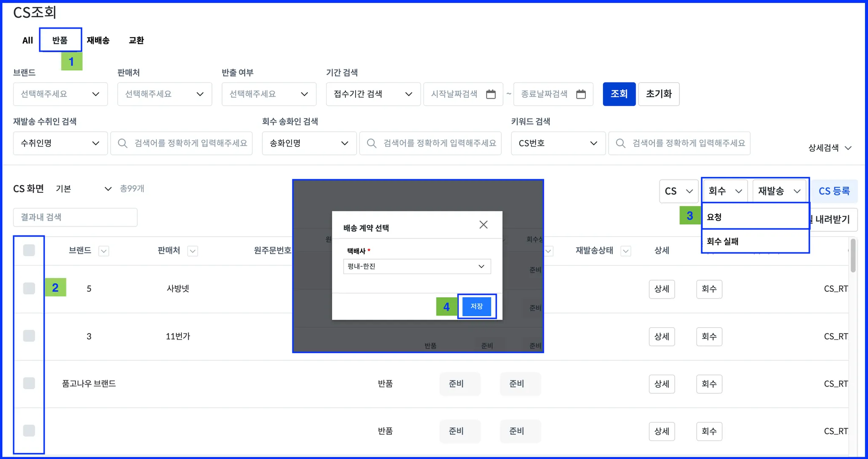Viewport: 868px width, 459px height.
Task: Click the 결과내 검색 input field
Action: 75,217
